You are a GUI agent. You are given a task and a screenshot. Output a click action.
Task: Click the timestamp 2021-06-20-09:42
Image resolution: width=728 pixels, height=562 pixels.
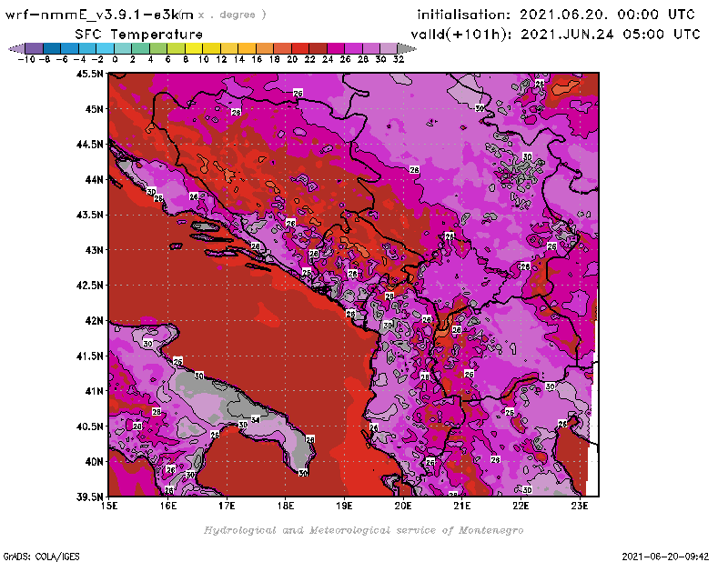pos(665,557)
